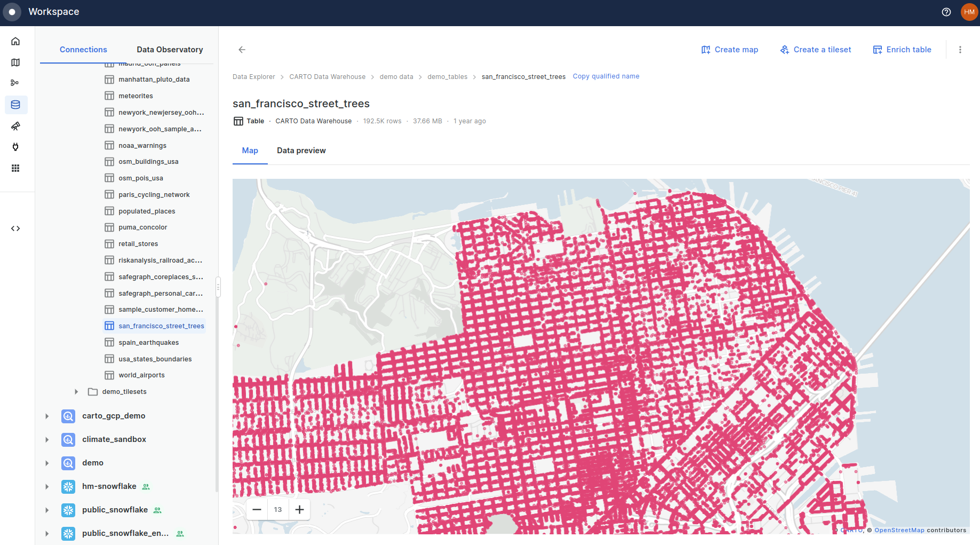
Task: Open the Help question mark icon
Action: click(x=946, y=12)
